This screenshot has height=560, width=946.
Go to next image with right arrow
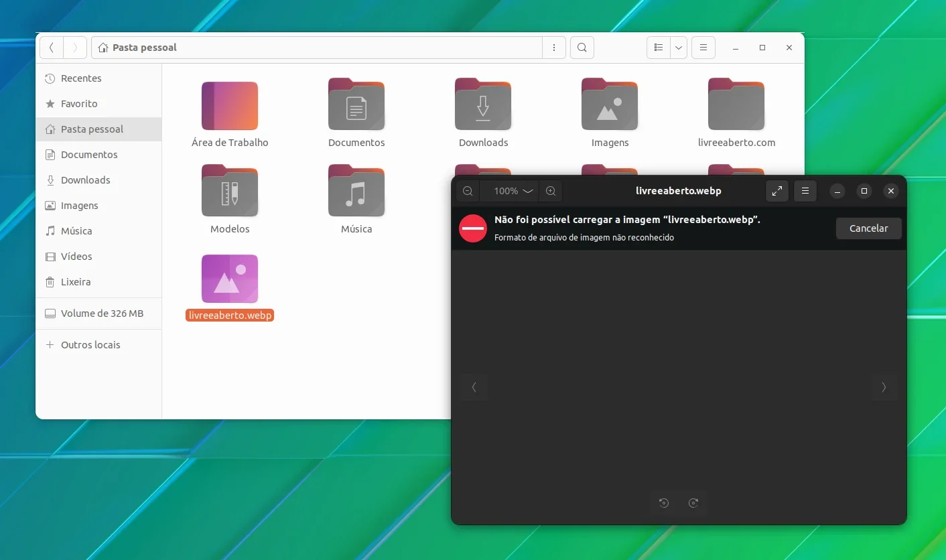pos(884,387)
